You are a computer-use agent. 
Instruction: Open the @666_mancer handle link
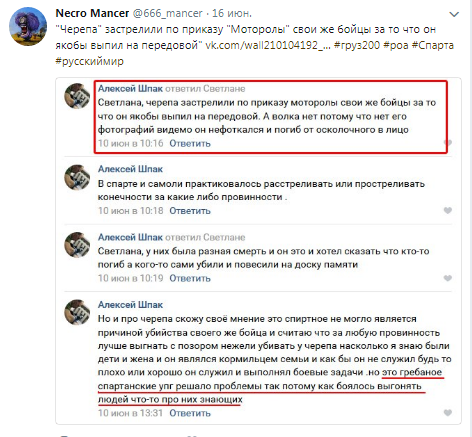(x=168, y=13)
